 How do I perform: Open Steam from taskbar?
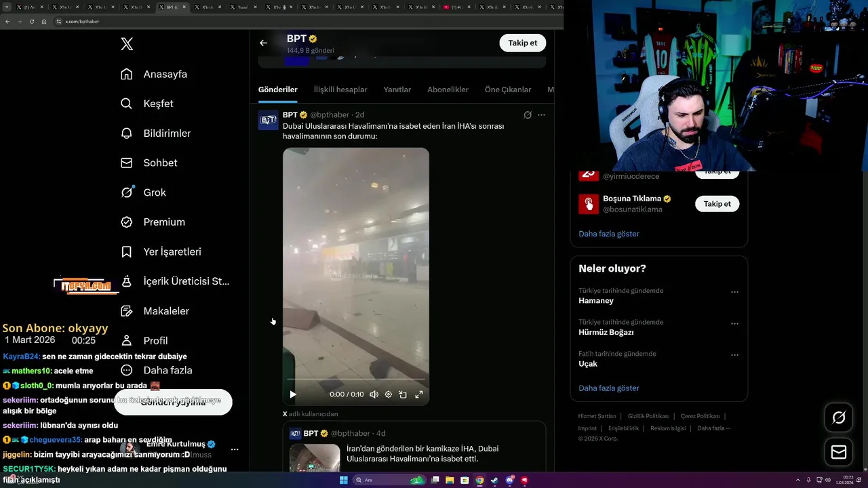[x=494, y=481]
